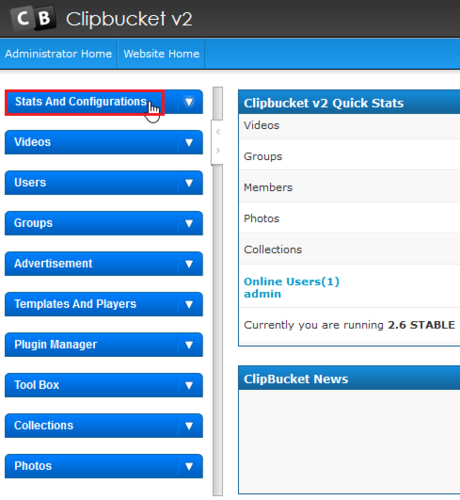The height and width of the screenshot is (500, 460).
Task: Click the Online Users(1) link
Action: pos(292,281)
